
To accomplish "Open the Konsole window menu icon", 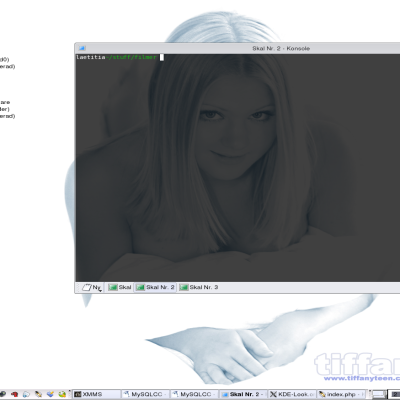I will point(81,48).
